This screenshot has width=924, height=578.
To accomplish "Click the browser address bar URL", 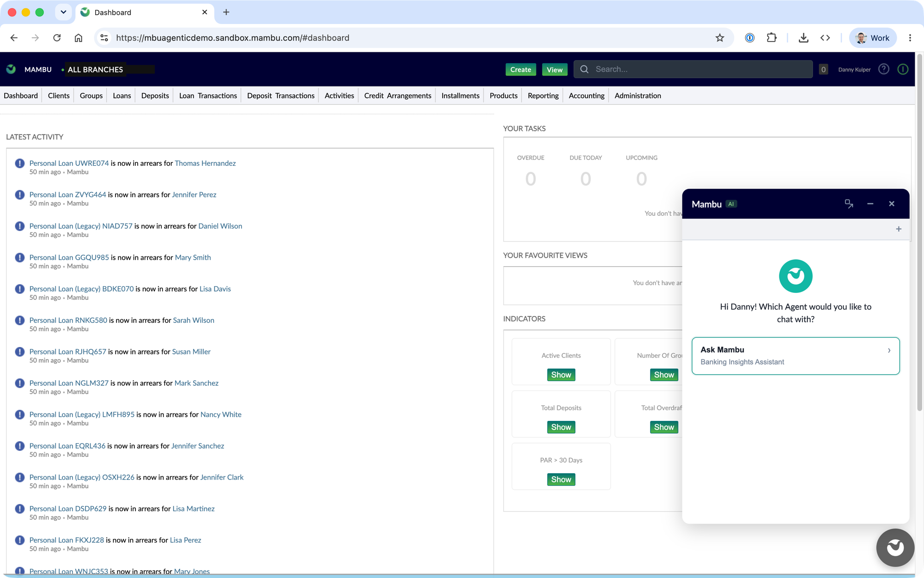I will (233, 38).
